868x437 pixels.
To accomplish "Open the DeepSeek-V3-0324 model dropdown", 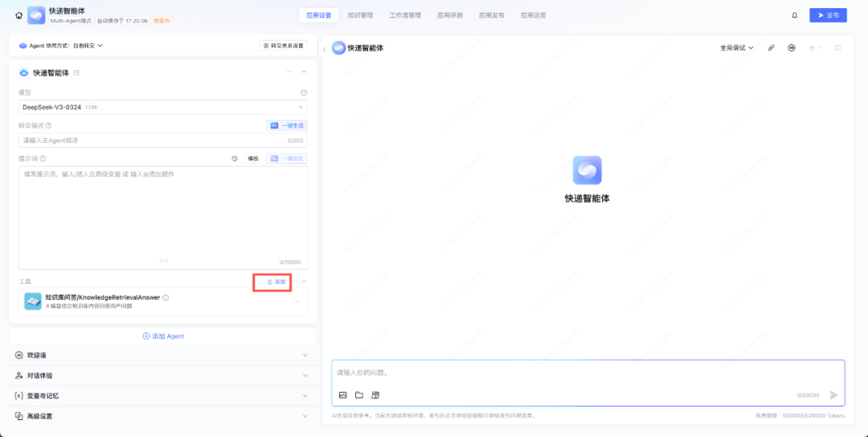I will point(162,107).
